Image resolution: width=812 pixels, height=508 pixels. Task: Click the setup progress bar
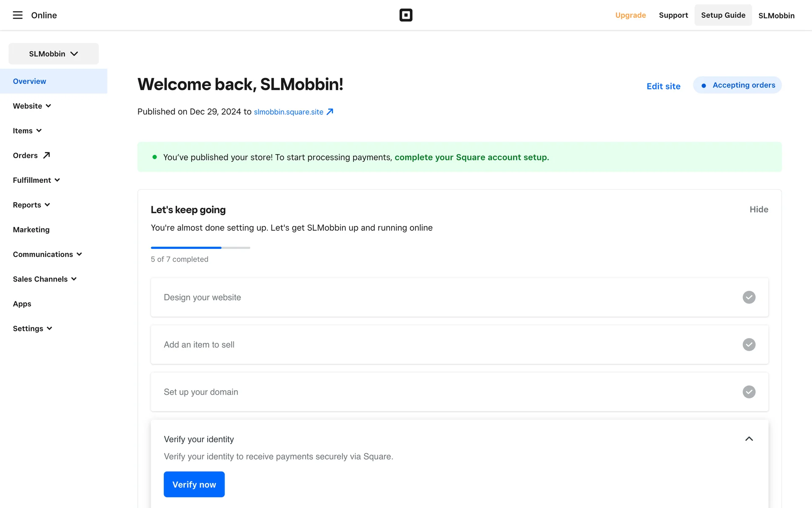tap(200, 248)
